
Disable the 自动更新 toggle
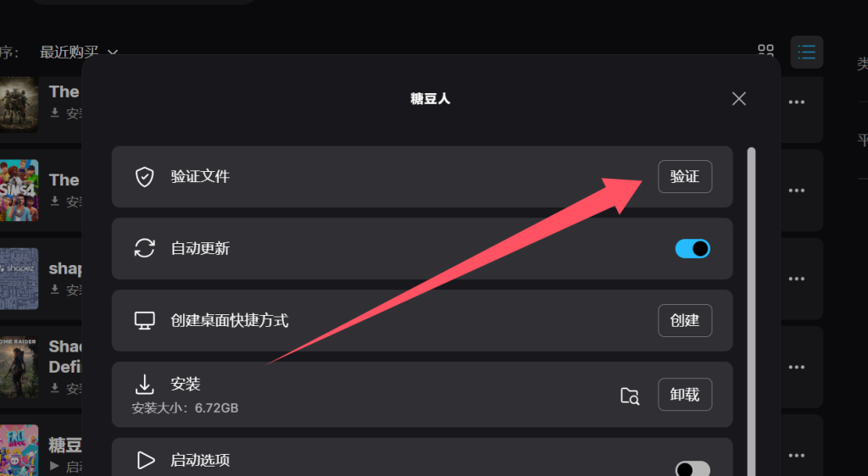pyautogui.click(x=693, y=249)
